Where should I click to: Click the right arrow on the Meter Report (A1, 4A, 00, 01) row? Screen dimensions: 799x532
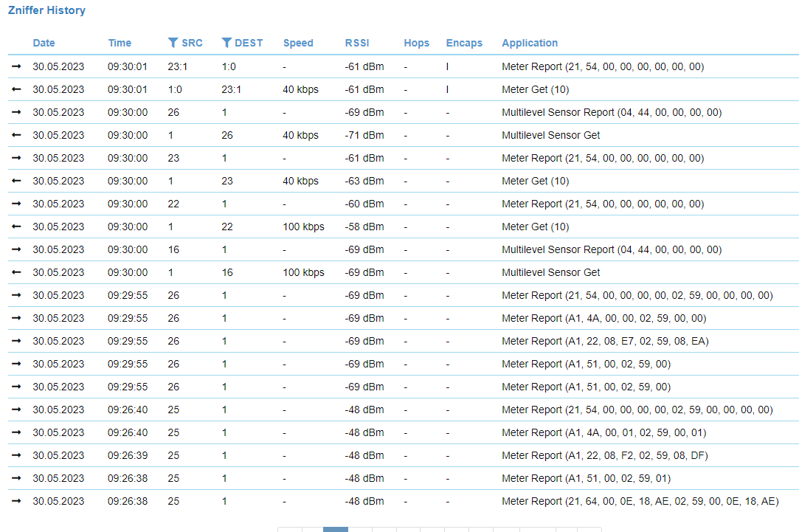point(16,432)
